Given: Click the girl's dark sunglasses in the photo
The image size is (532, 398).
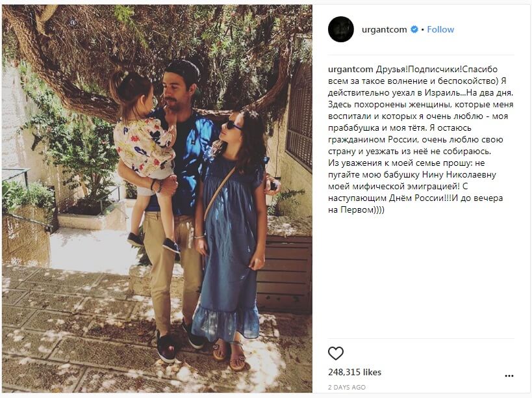Looking at the screenshot, I should point(233,126).
